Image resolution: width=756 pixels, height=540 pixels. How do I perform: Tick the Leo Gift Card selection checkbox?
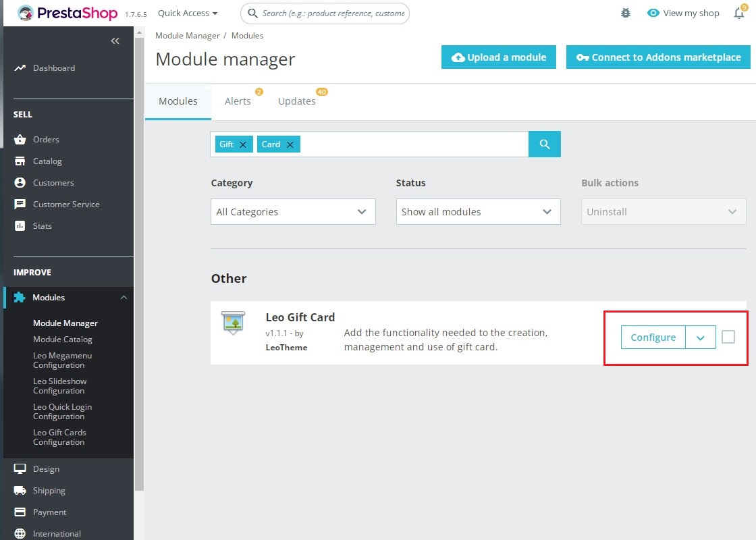click(x=728, y=337)
